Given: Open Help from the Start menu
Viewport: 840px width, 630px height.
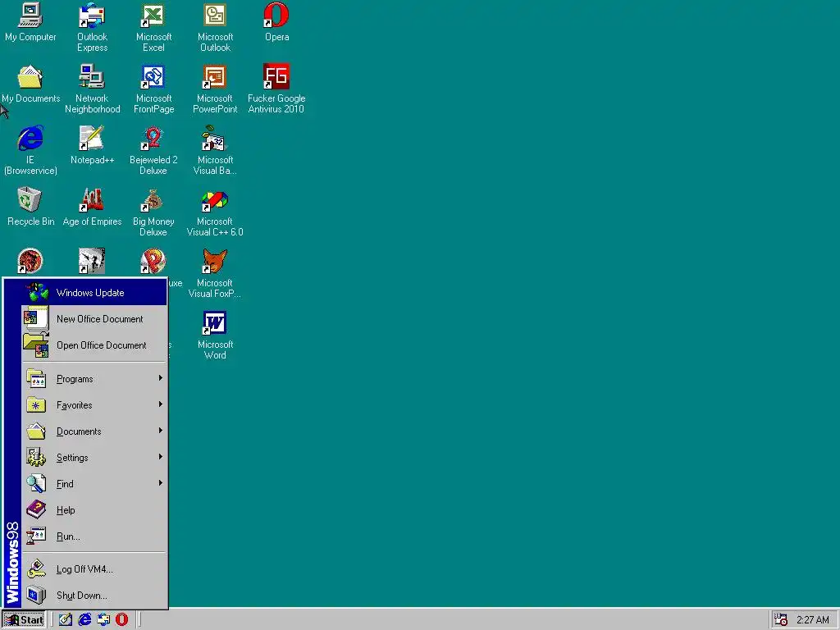Looking at the screenshot, I should pyautogui.click(x=94, y=510).
